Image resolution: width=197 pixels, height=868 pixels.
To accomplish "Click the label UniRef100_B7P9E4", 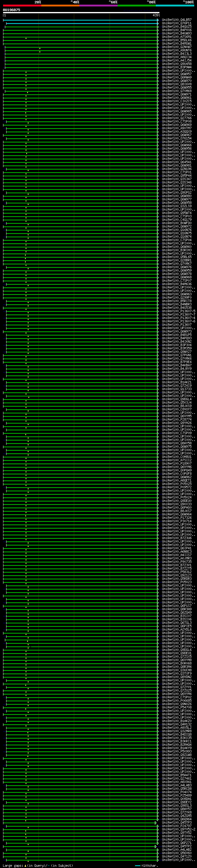I will click(x=177, y=362).
